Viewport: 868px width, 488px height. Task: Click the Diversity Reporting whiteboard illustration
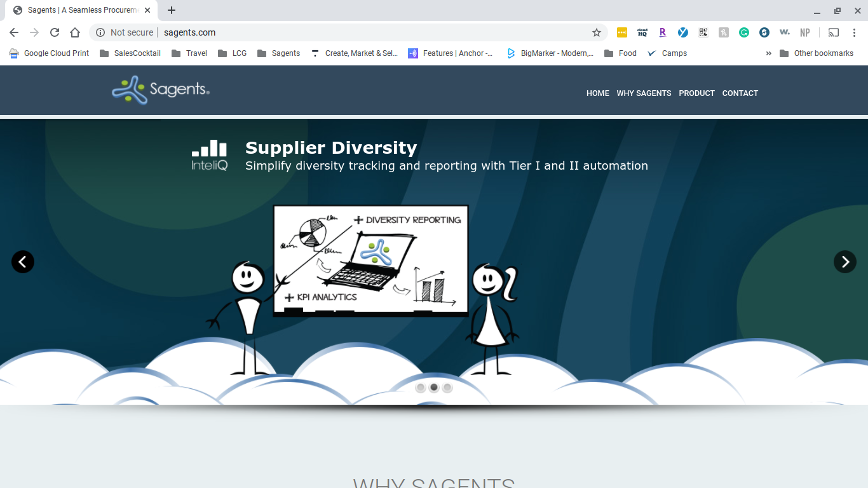370,261
